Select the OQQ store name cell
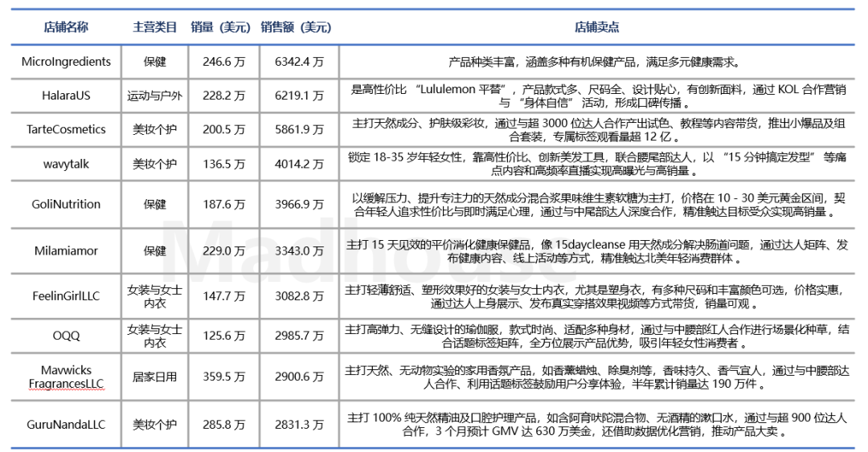This screenshot has height=452, width=868. tap(66, 336)
